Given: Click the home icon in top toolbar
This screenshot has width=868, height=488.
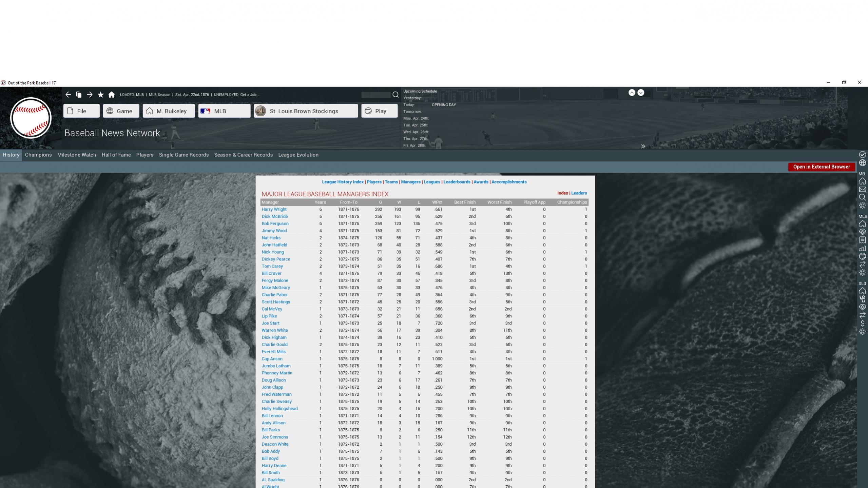Looking at the screenshot, I should click(x=112, y=95).
